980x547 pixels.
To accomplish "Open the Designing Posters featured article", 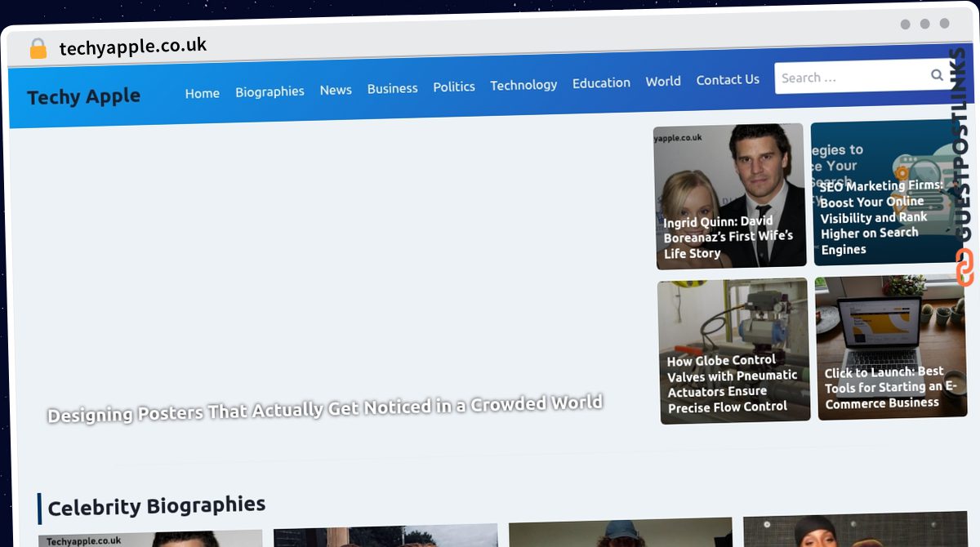I will point(325,408).
